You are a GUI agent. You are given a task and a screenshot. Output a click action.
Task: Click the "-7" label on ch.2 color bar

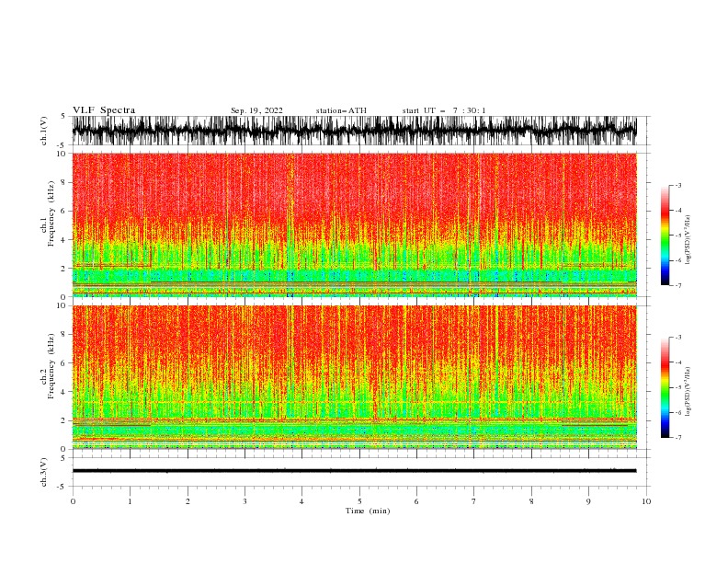pos(678,438)
